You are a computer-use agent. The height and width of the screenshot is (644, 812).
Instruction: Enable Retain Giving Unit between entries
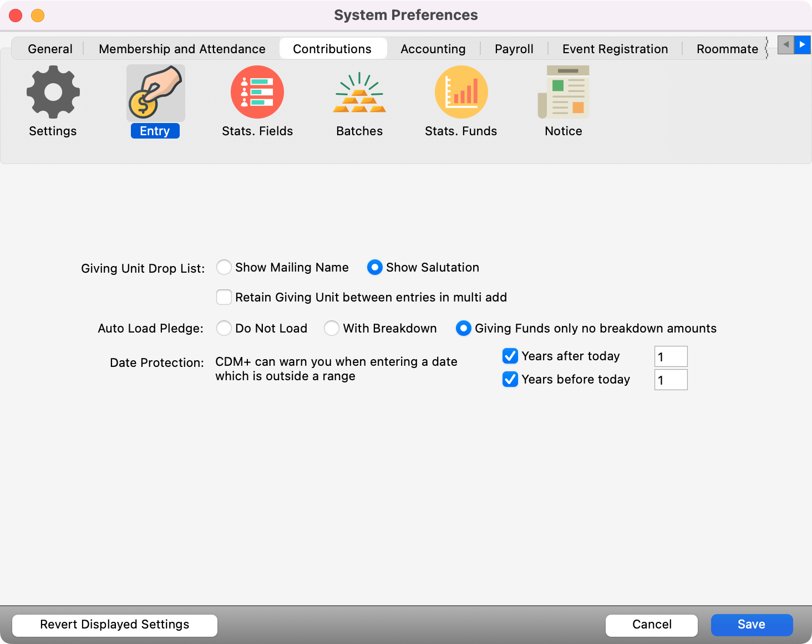point(224,297)
